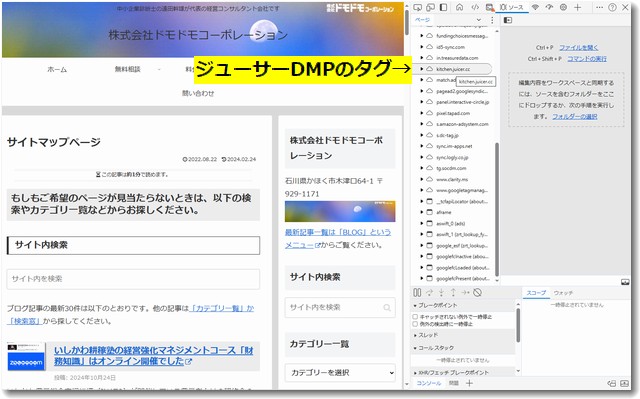Toggle the DevTools dock side panel icon
This screenshot has width=640, height=399.
(x=443, y=7)
